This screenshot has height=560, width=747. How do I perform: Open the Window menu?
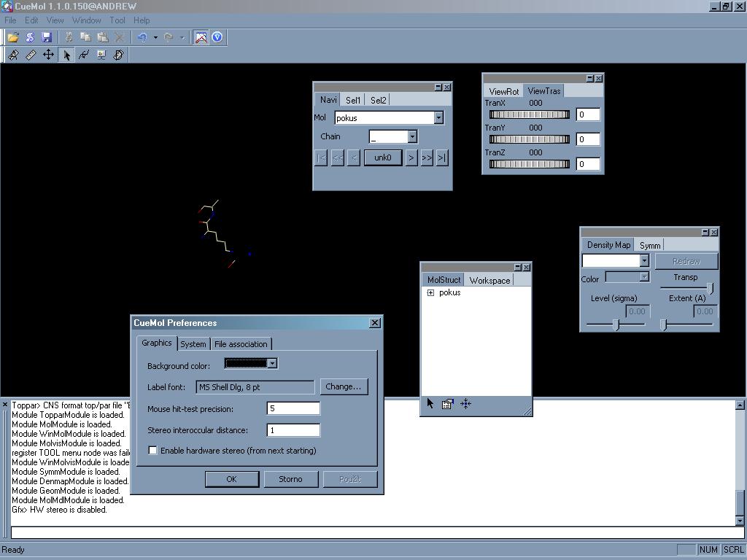point(86,20)
